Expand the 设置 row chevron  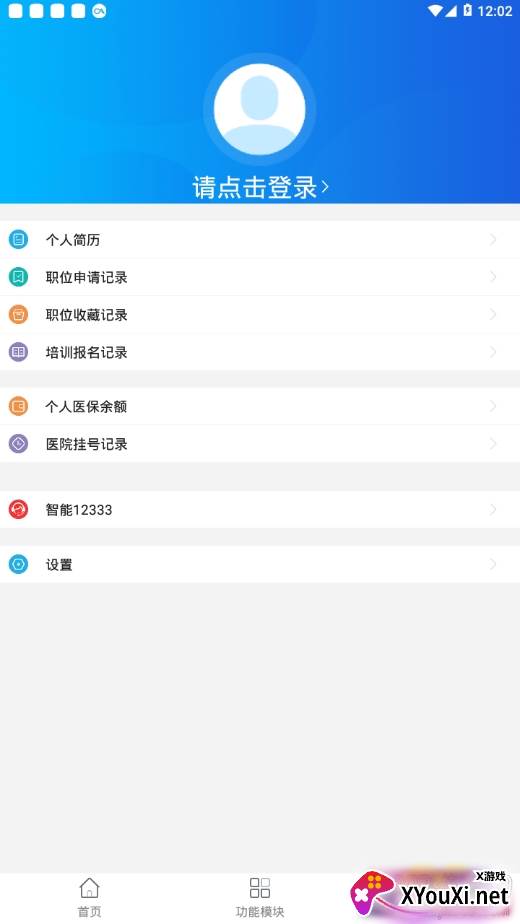493,564
